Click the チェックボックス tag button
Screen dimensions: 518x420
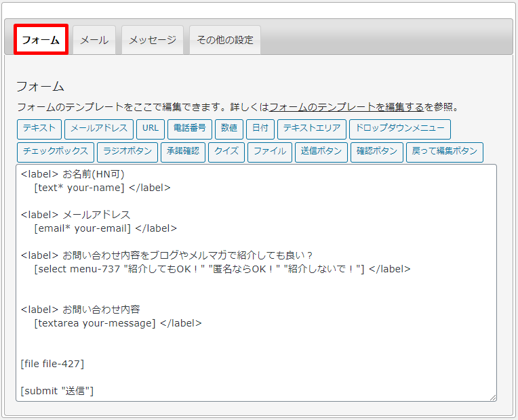(x=55, y=152)
